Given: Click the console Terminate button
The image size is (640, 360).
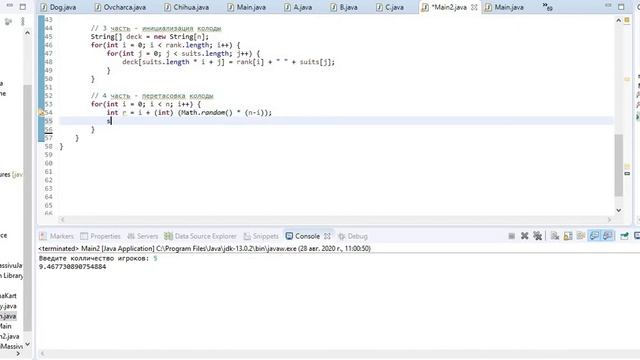Looking at the screenshot, I should point(511,236).
